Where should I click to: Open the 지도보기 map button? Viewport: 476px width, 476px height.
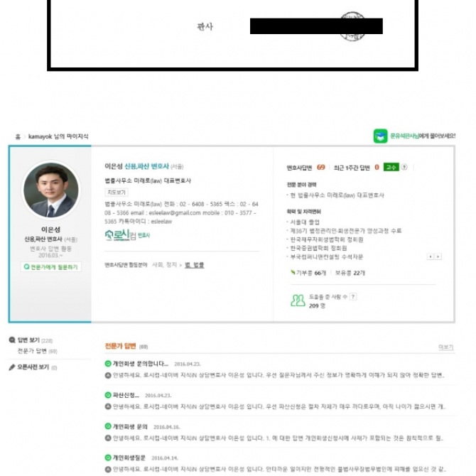coord(117,192)
